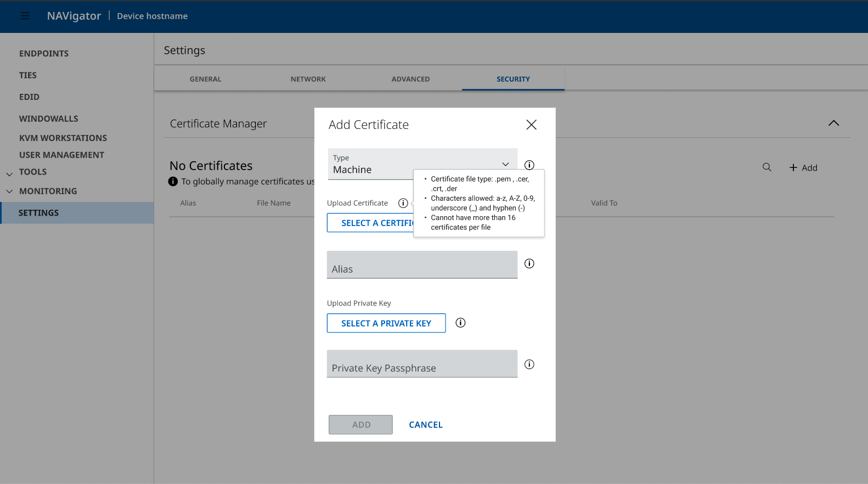Click the Private Key Passphrase info icon
868x484 pixels.
tap(529, 364)
